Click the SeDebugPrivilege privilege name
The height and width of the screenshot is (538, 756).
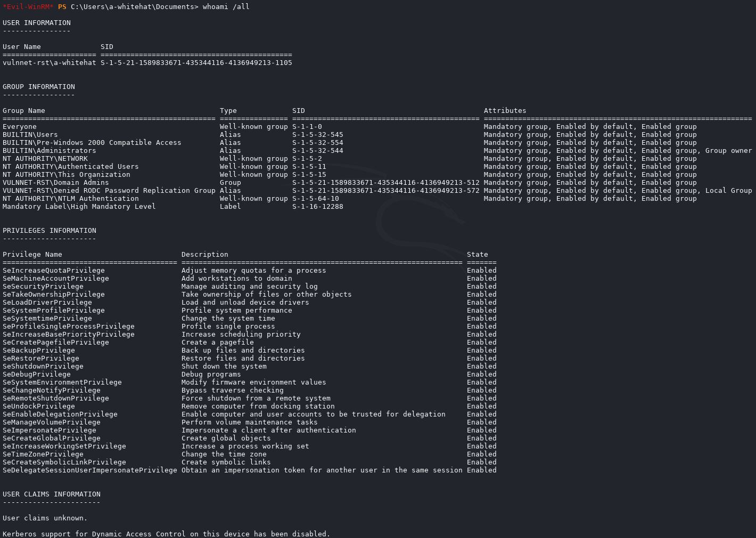(x=36, y=374)
